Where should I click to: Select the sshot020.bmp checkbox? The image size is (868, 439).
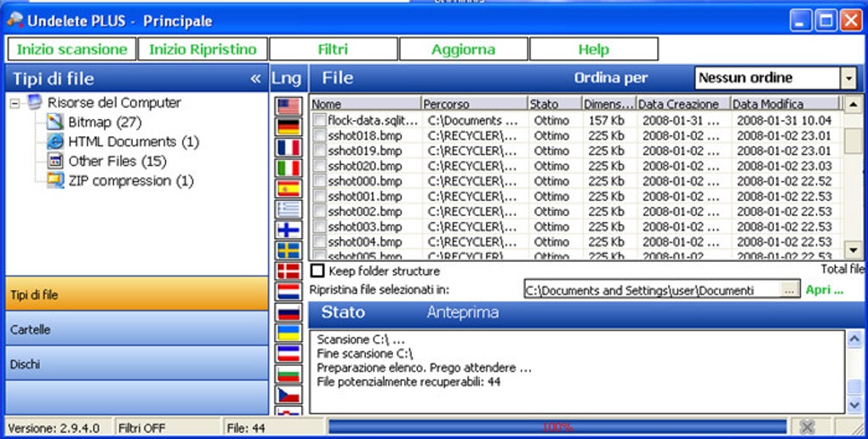[319, 166]
